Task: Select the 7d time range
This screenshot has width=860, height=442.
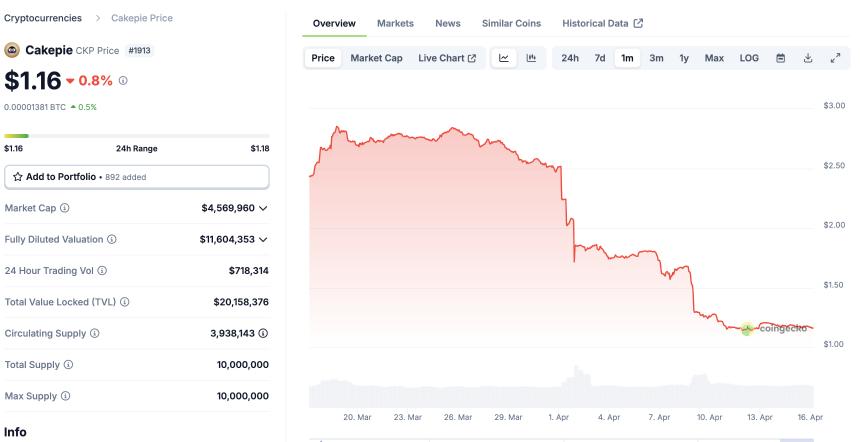Action: coord(600,58)
